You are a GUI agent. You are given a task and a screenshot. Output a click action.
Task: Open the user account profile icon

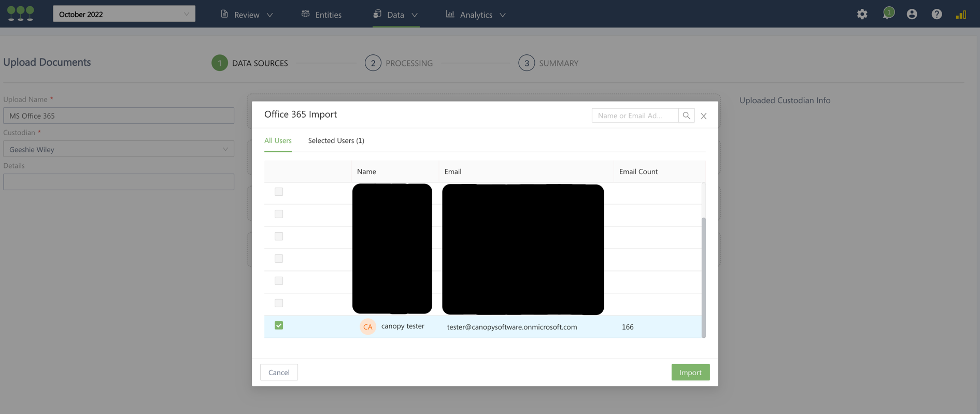point(912,15)
